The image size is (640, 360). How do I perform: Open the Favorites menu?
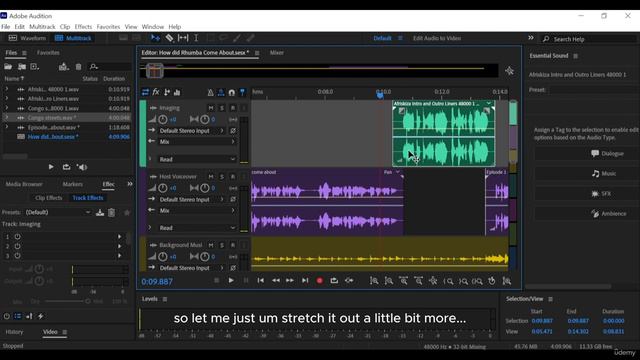(108, 27)
